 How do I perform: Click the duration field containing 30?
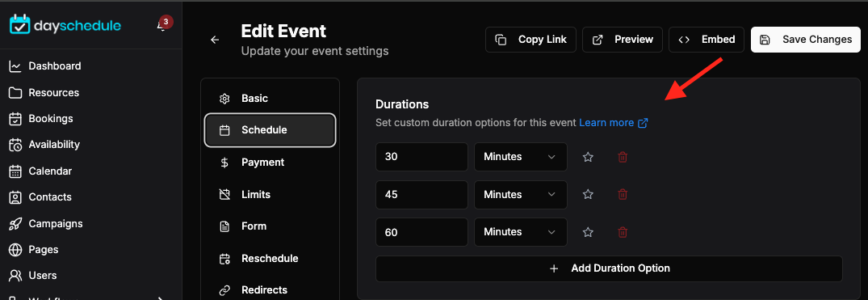click(x=421, y=157)
